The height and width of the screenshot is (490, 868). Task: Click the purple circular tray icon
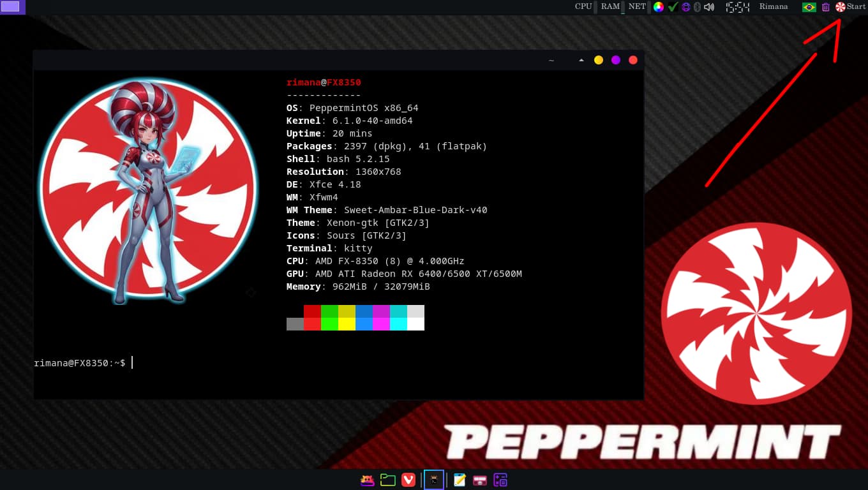coord(685,7)
